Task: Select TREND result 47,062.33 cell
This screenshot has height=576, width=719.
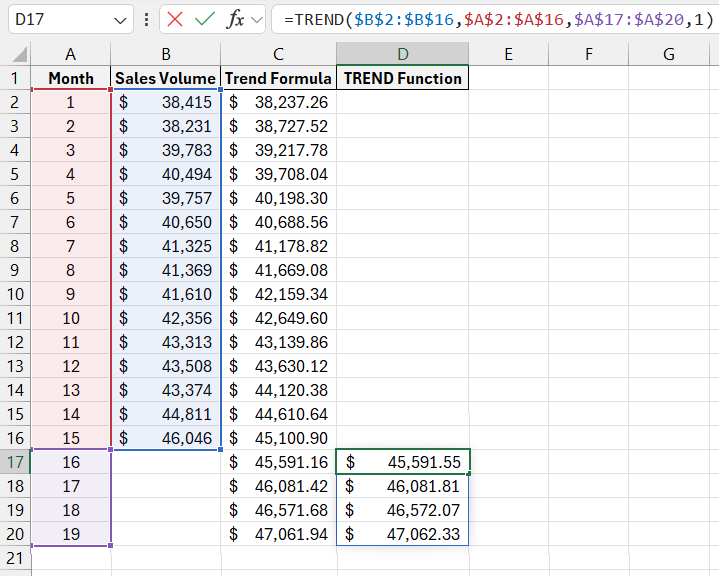Action: coord(403,534)
